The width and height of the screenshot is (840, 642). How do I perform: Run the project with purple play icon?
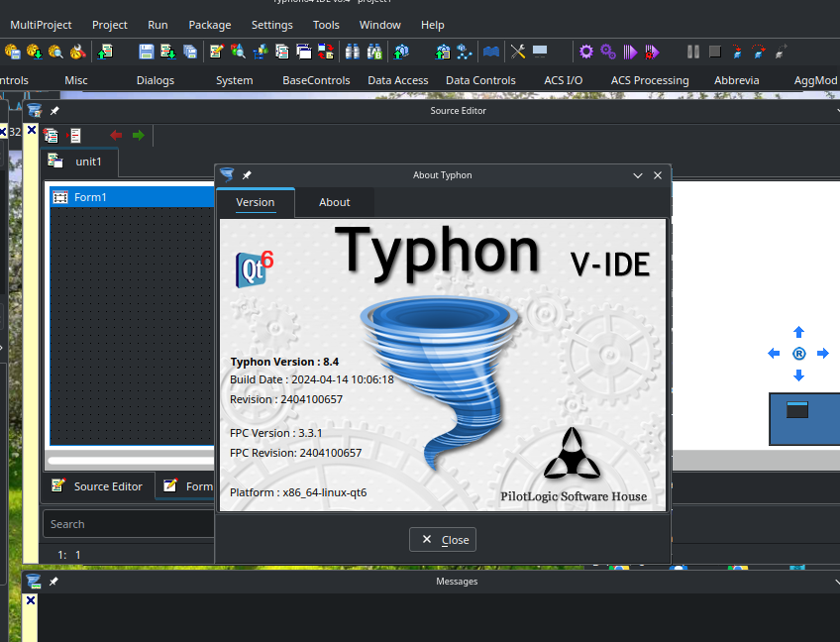(x=631, y=52)
